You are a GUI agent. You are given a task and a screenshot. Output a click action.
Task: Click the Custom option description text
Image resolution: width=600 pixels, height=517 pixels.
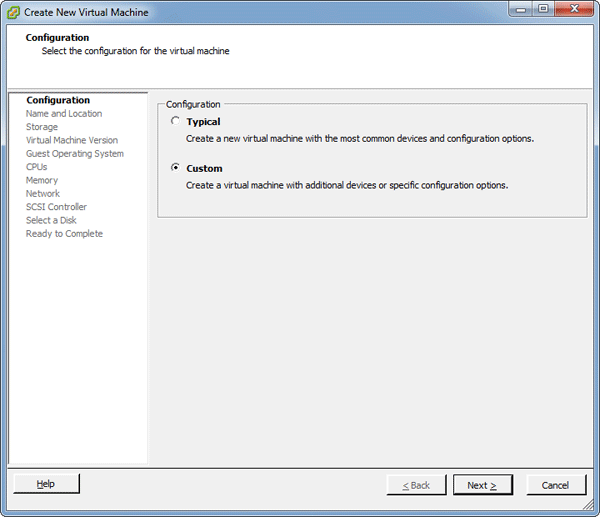347,185
